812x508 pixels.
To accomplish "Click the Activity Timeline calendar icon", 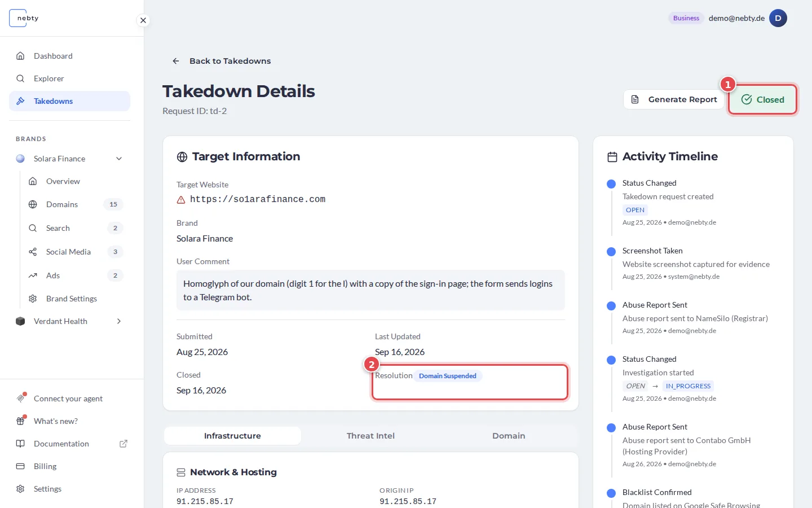I will point(612,157).
